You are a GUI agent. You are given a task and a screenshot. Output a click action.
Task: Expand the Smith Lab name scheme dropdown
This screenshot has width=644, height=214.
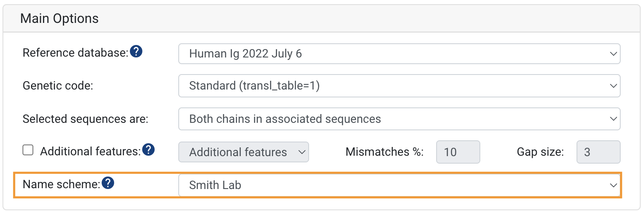(399, 185)
